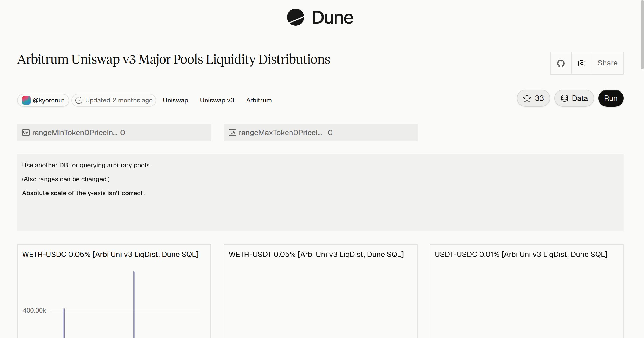This screenshot has width=644, height=338.
Task: Click the page vertical scrollbar
Action: (x=642, y=35)
